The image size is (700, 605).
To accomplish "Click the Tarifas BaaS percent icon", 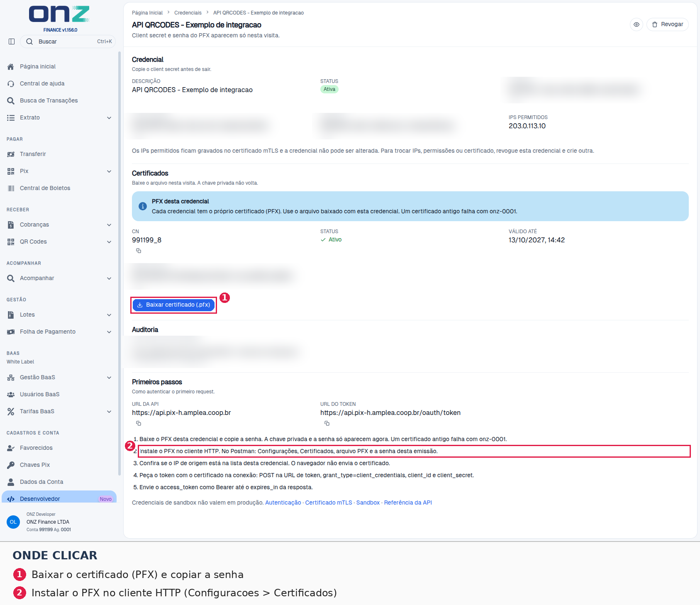I will click(x=11, y=412).
